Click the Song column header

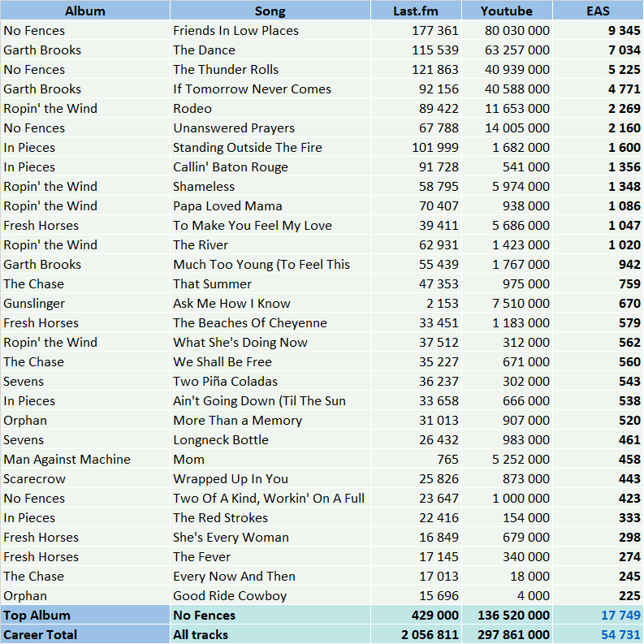270,11
